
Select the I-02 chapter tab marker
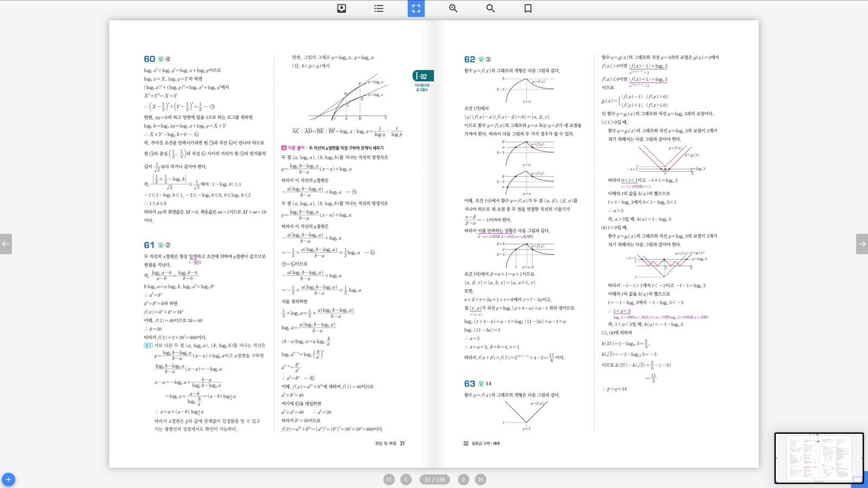423,76
